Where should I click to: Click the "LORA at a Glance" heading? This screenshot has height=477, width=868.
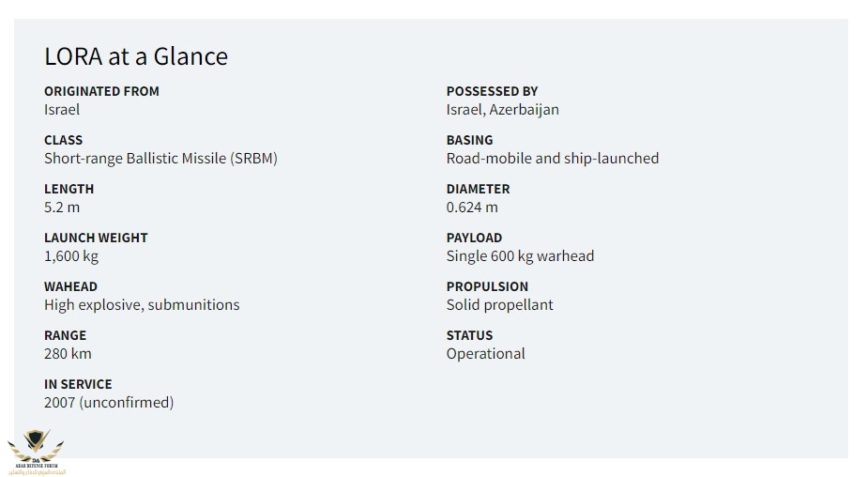136,56
